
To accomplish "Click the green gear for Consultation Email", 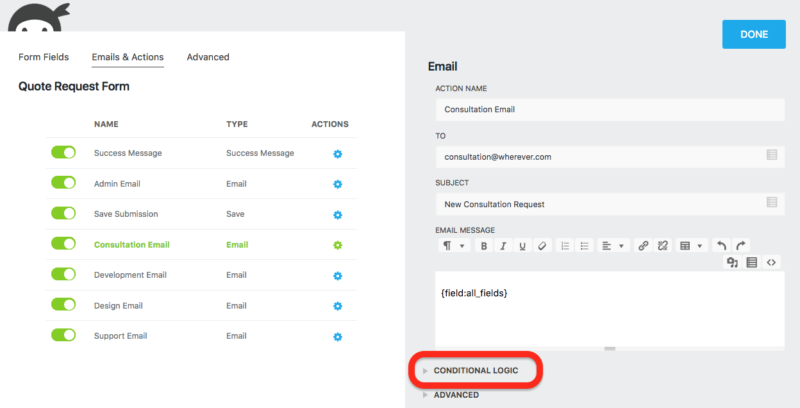I will pos(337,245).
